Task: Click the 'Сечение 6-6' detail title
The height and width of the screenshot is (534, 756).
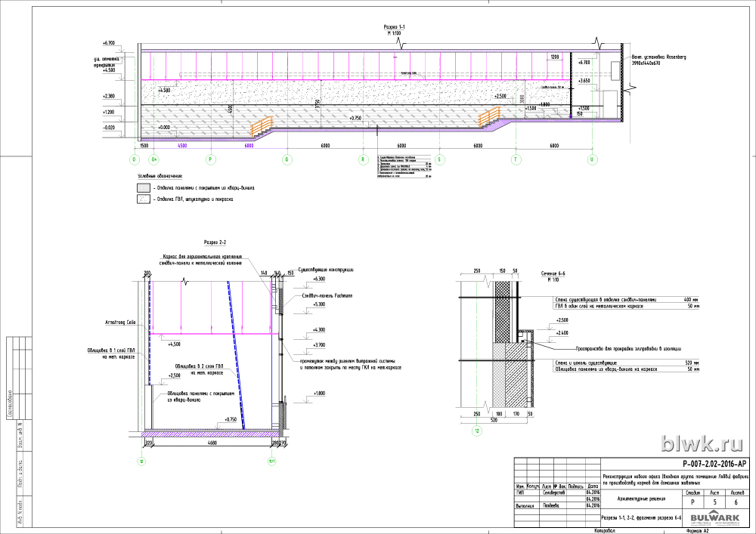Action: (553, 273)
